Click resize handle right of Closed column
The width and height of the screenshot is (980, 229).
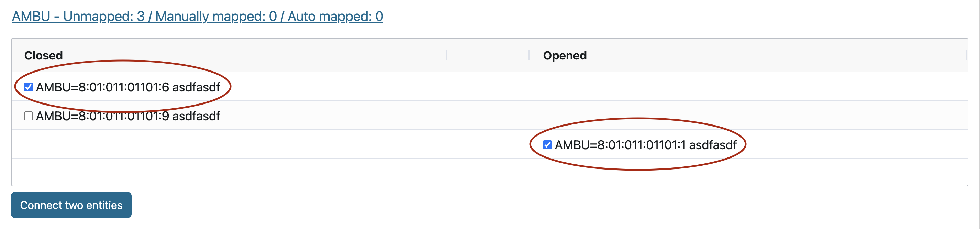point(447,56)
